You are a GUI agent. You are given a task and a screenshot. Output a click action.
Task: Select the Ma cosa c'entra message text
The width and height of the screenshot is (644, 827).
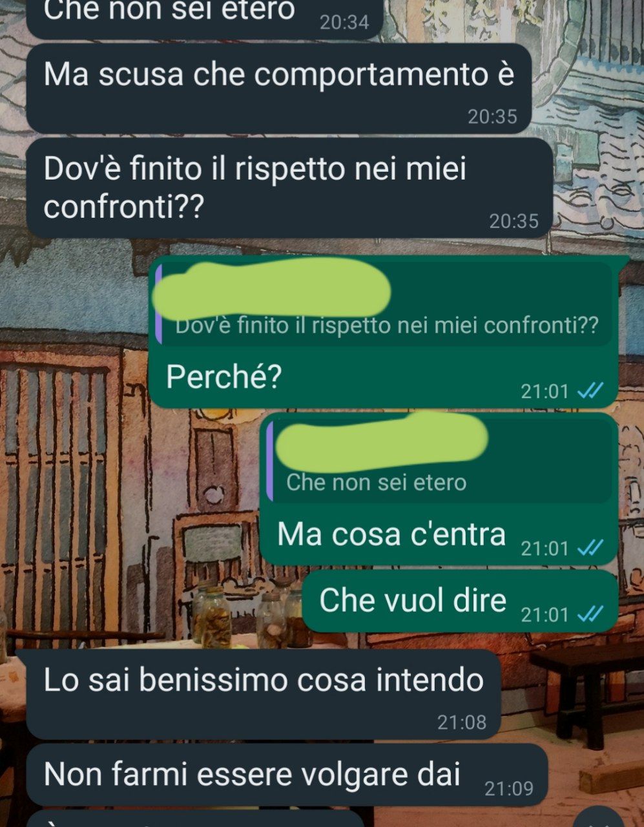[391, 534]
